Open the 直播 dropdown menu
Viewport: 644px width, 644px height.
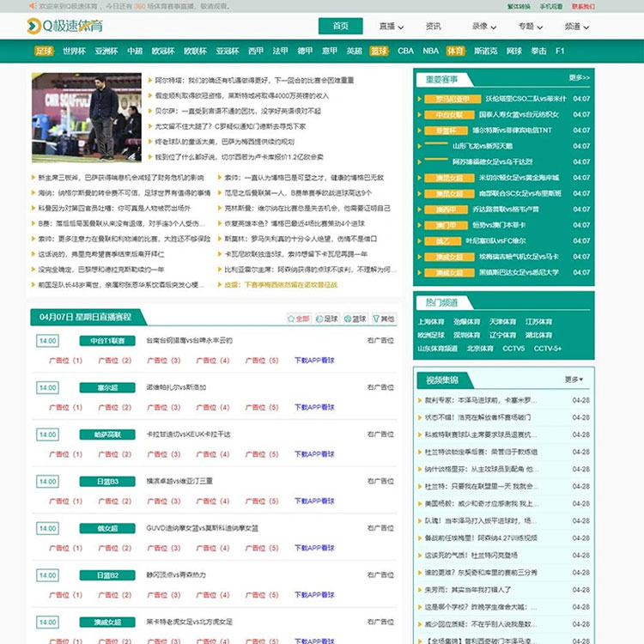391,27
